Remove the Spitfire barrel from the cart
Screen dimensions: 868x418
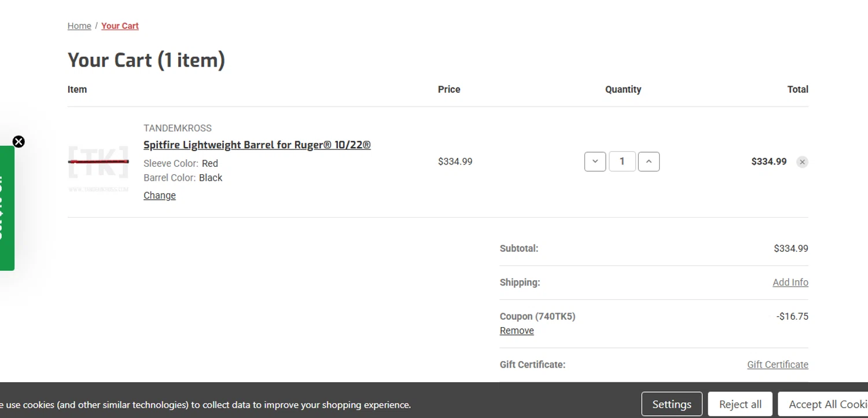click(x=802, y=162)
